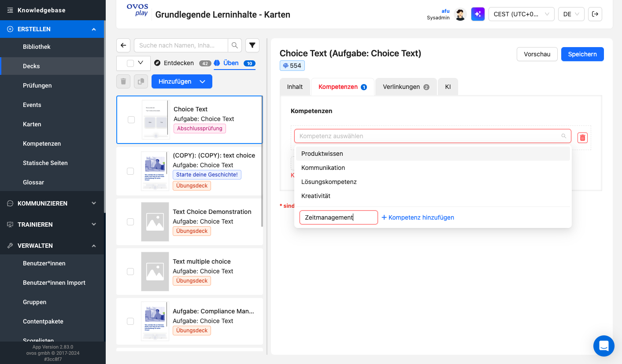This screenshot has height=364, width=622.
Task: Select Kreativität from the list
Action: [x=433, y=196]
